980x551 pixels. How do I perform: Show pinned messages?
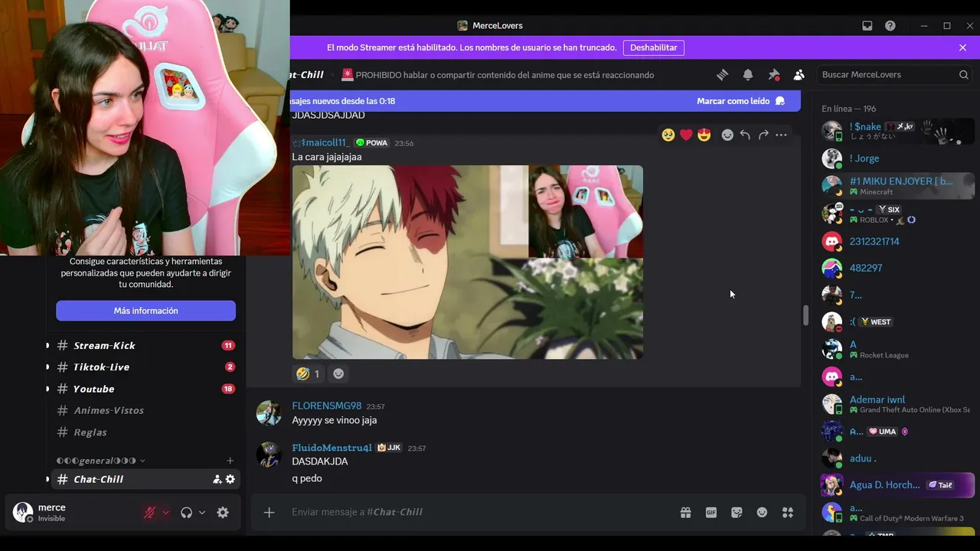click(x=774, y=74)
